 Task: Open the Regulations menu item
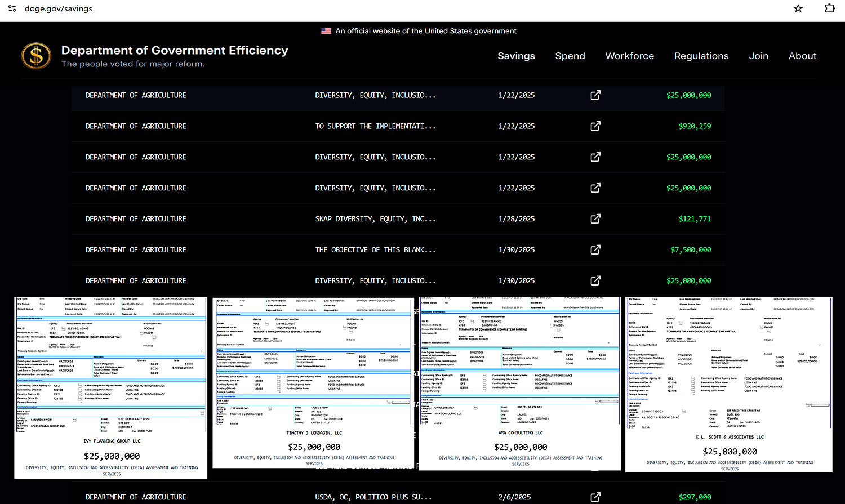click(x=701, y=56)
